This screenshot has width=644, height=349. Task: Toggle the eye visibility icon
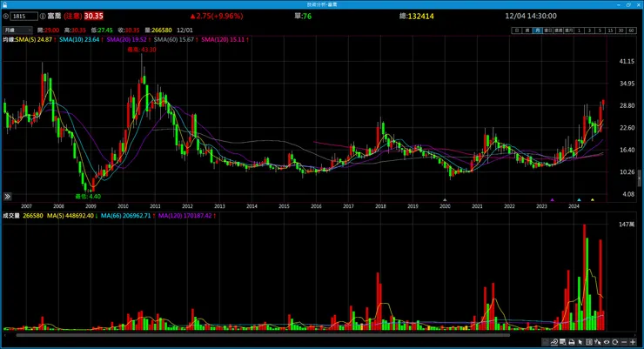coord(607,342)
